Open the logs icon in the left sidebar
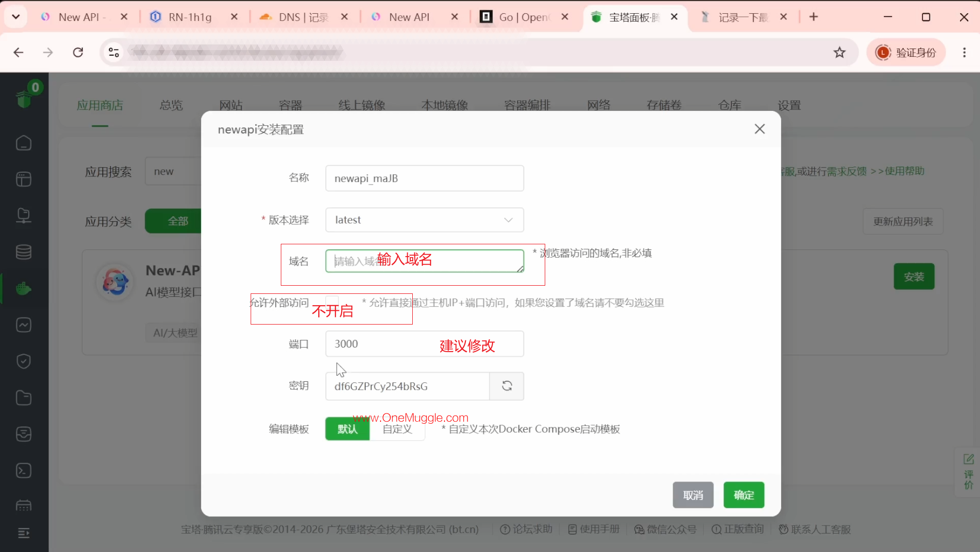 click(24, 434)
